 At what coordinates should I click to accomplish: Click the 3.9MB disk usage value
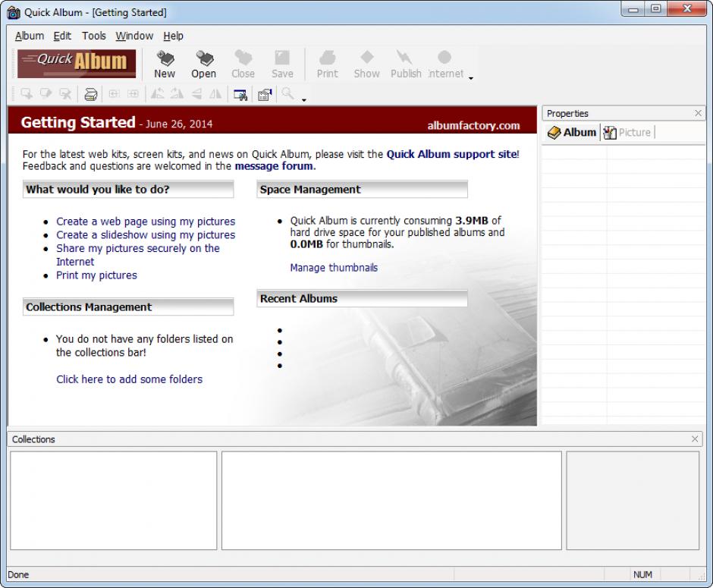point(472,221)
